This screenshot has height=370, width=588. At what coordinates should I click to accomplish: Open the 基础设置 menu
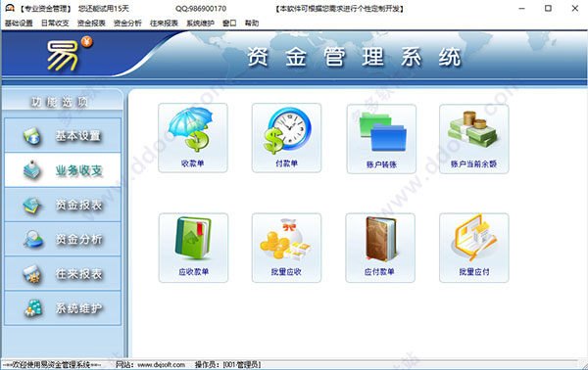point(19,23)
